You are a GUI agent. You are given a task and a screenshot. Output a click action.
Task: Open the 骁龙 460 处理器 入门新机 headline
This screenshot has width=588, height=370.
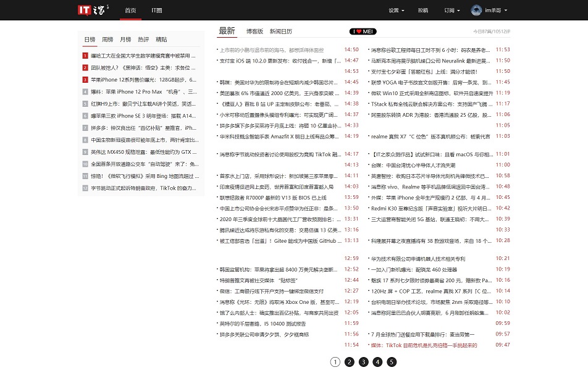tap(414, 269)
